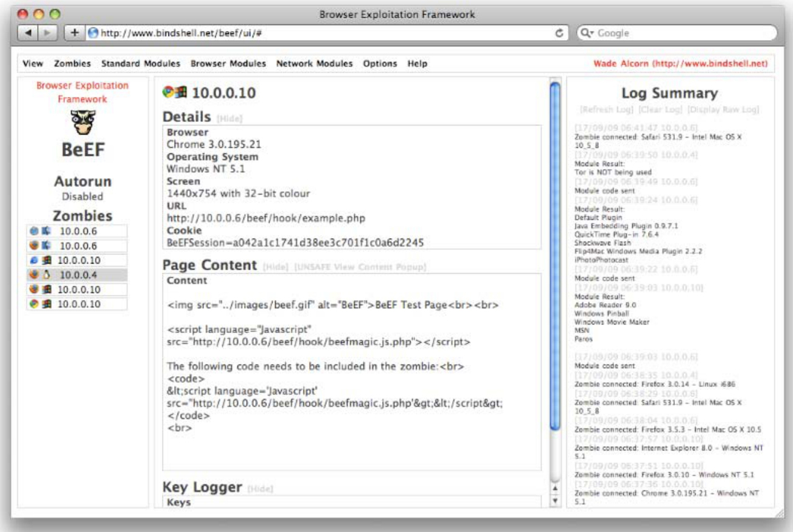
Task: Click the Browser Exploitation Framework sidebar title
Action: tap(83, 92)
